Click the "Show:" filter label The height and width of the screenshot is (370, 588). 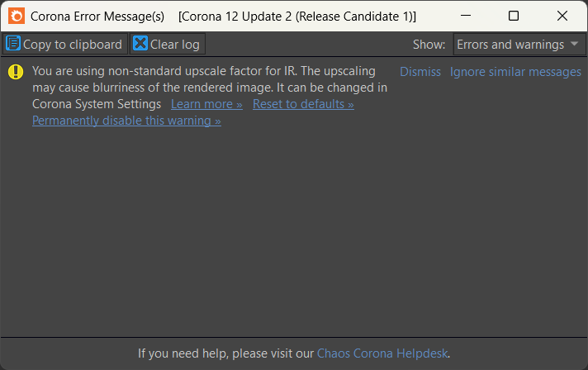click(429, 45)
